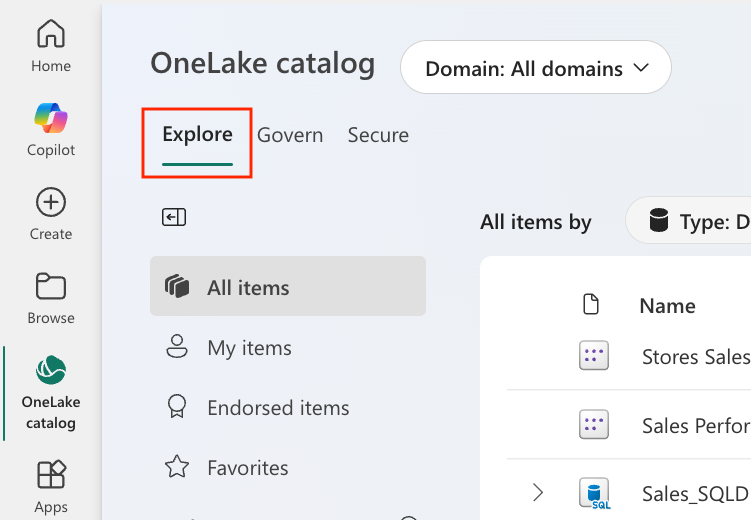This screenshot has height=520, width=751.
Task: Click the Favorites star icon
Action: [177, 467]
